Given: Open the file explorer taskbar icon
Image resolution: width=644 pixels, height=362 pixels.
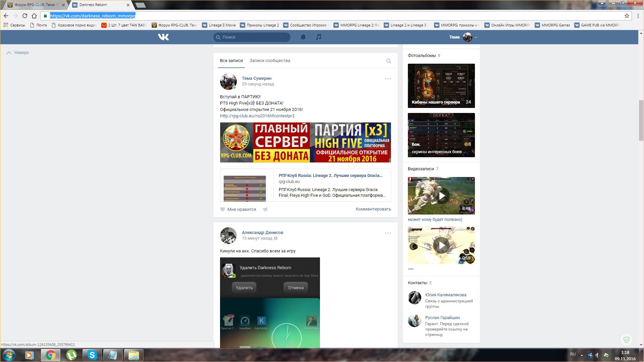Looking at the screenshot, I should point(133,355).
